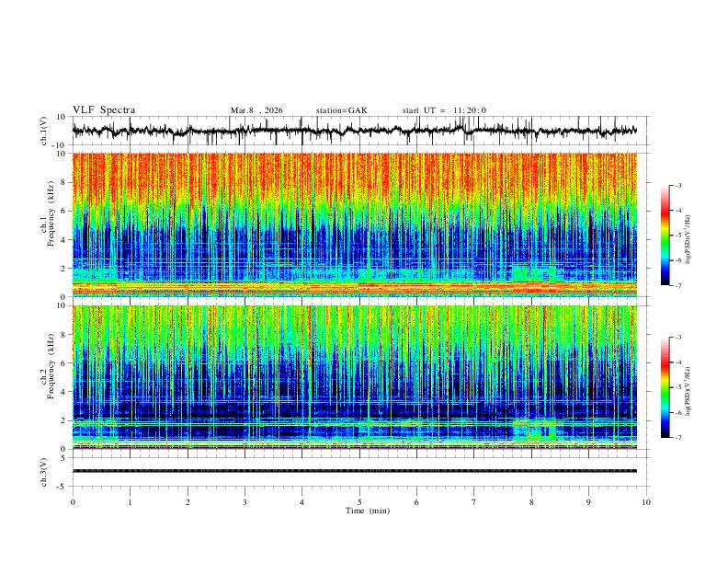This screenshot has width=728, height=563.
Task: Click the ch.1 spectrogram color scale bar
Action: (665, 236)
